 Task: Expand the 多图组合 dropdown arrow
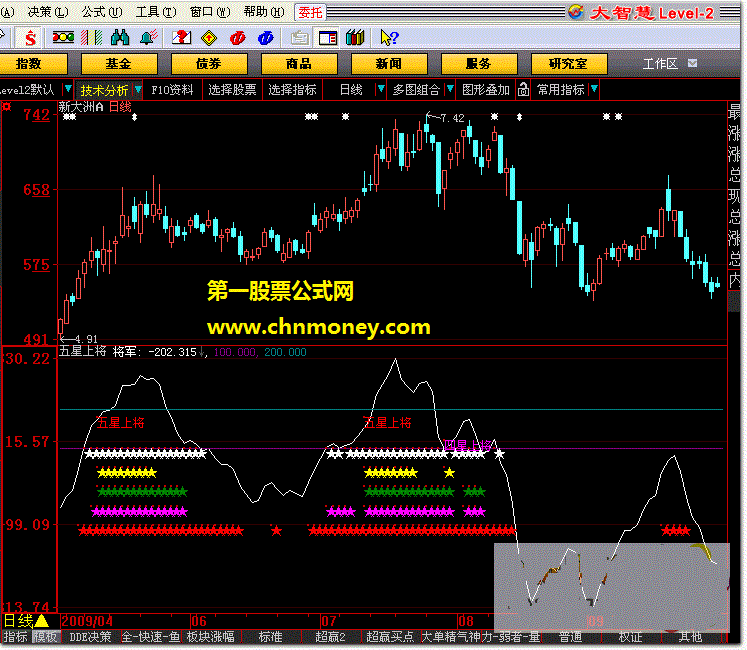click(450, 89)
